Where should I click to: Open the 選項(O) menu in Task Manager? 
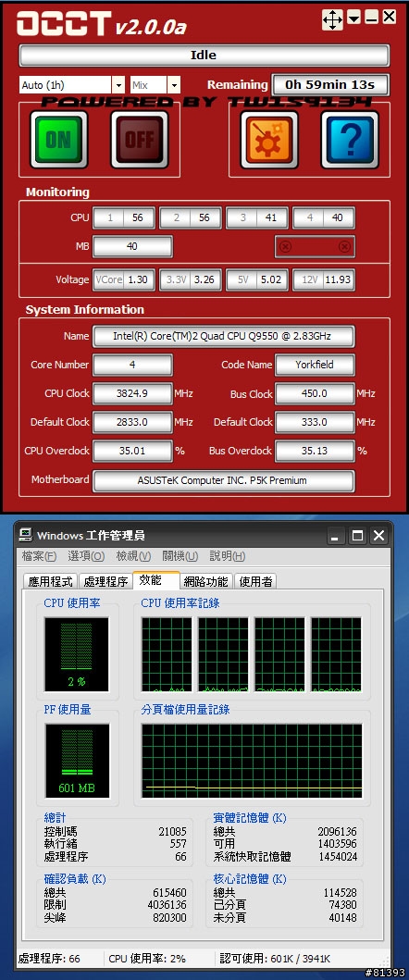pos(86,556)
